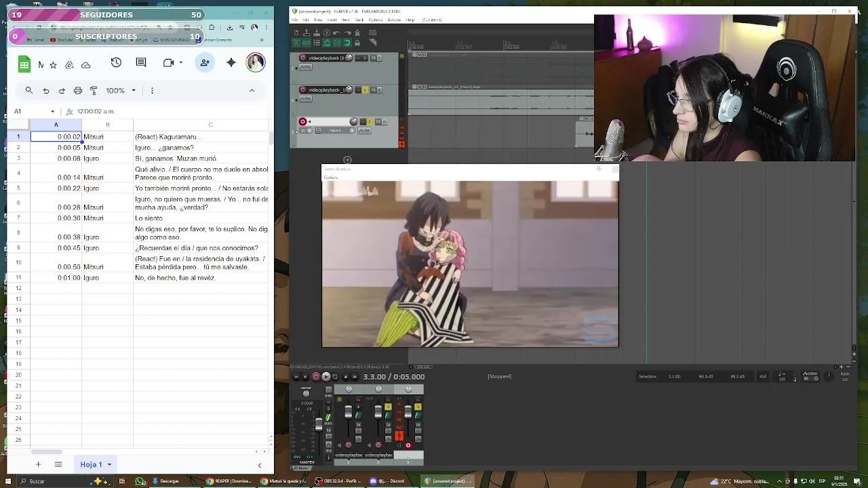Click track 3 volume knob in track panel
Image resolution: width=868 pixels, height=488 pixels.
pos(353,121)
